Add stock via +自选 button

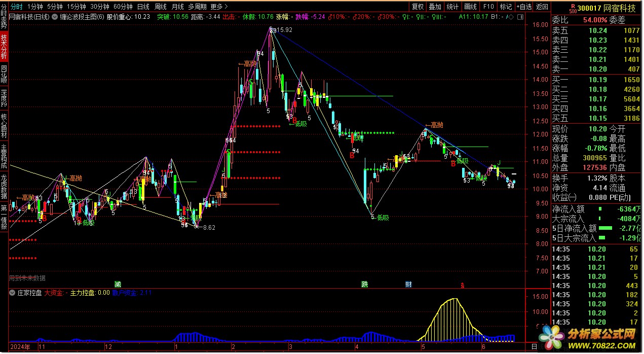(524, 7)
